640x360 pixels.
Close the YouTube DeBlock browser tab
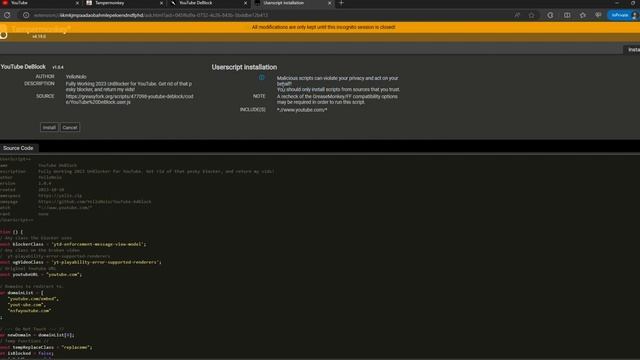[x=245, y=3]
